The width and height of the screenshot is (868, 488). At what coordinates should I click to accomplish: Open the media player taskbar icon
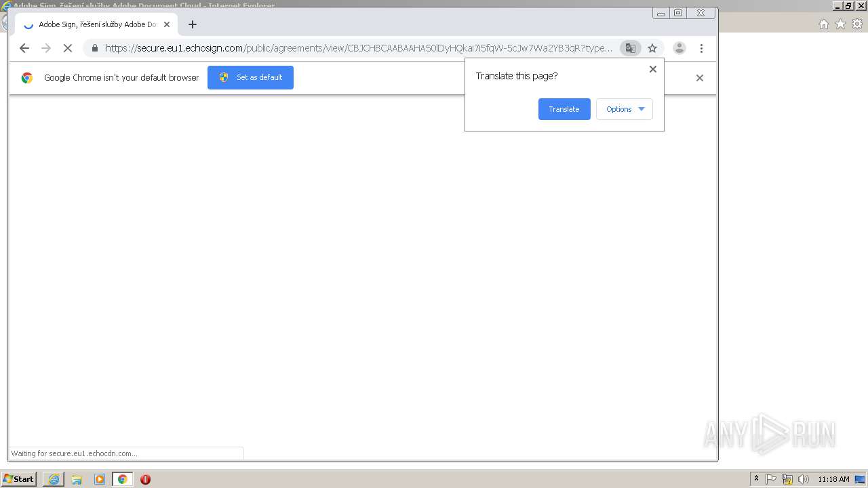(x=100, y=479)
